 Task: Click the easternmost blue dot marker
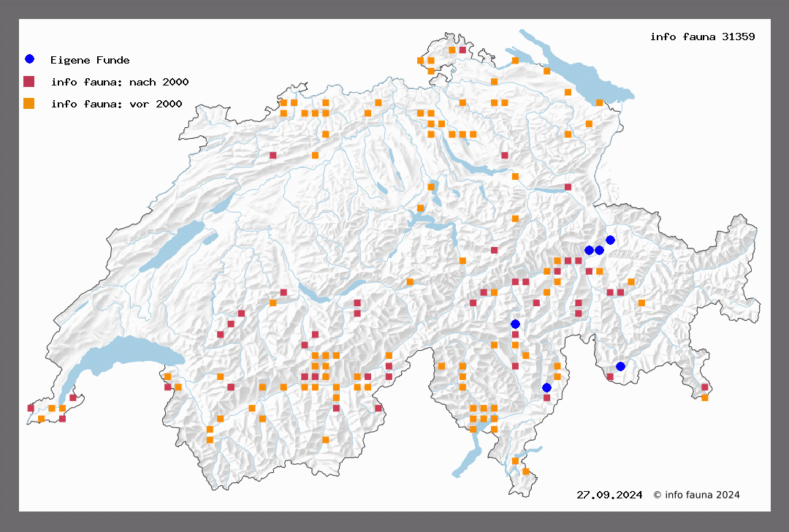click(620, 366)
